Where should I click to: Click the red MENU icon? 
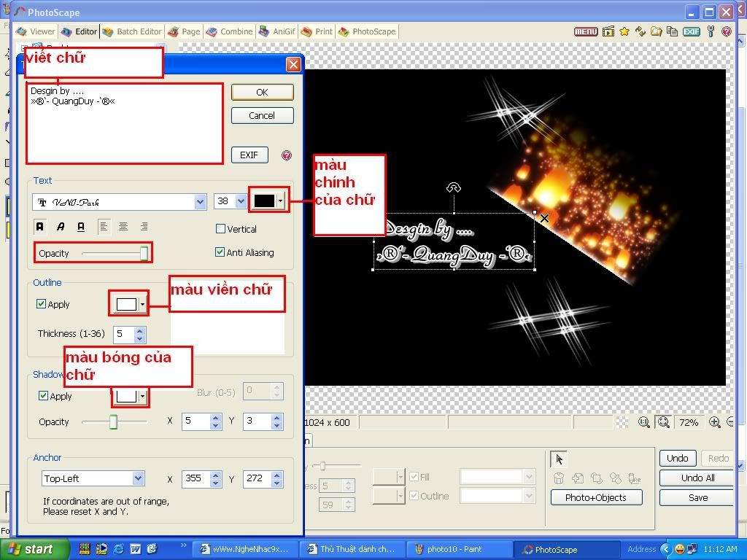586,31
